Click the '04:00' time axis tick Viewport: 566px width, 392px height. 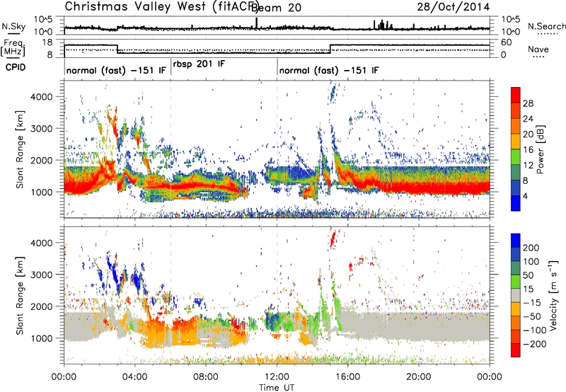pyautogui.click(x=135, y=377)
